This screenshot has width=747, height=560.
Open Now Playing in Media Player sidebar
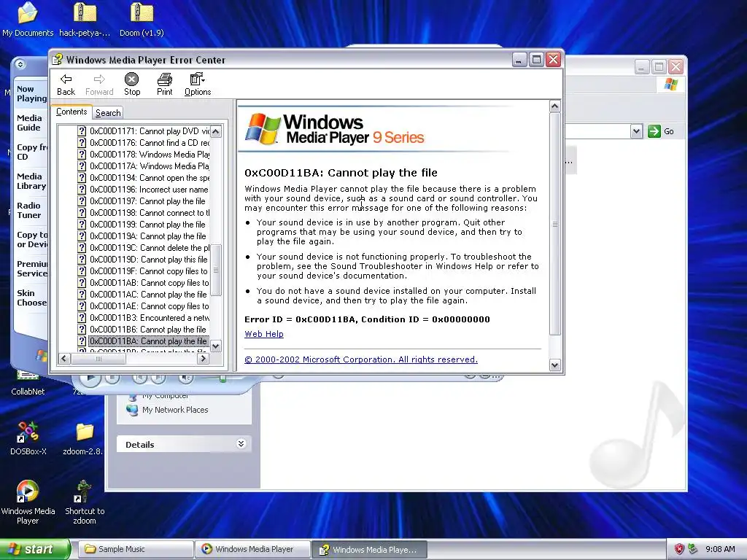tap(31, 94)
